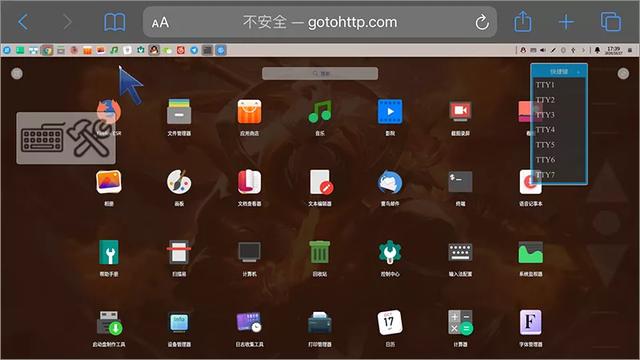This screenshot has height=360, width=640.
Task: Collapse the 快捷键 shortcut dropdown header
Action: [559, 71]
